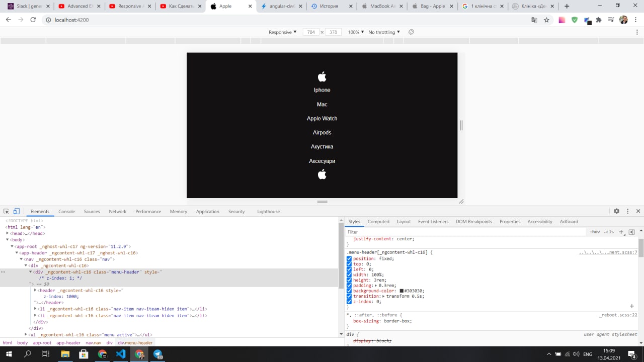Toggle off the padding: 0.3rem declaration

(x=349, y=286)
